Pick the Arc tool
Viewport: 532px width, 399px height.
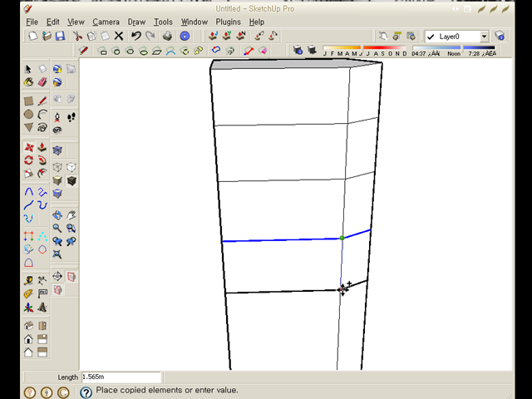click(42, 115)
